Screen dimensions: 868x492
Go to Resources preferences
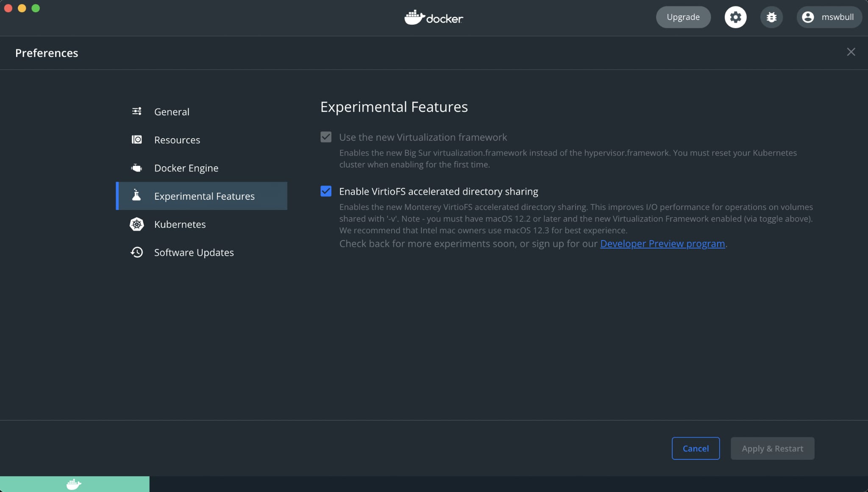(202, 140)
